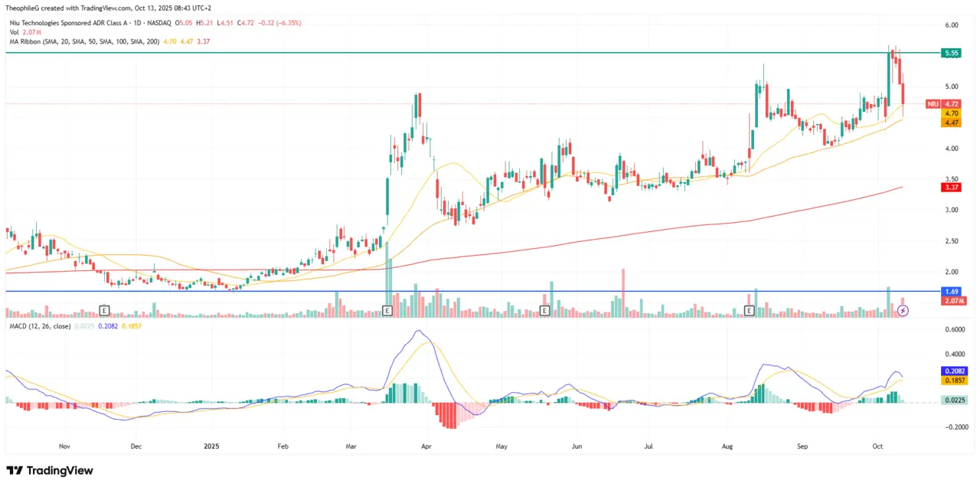Click the TradingView logo at bottom left
The width and height of the screenshot is (980, 487).
coord(49,470)
